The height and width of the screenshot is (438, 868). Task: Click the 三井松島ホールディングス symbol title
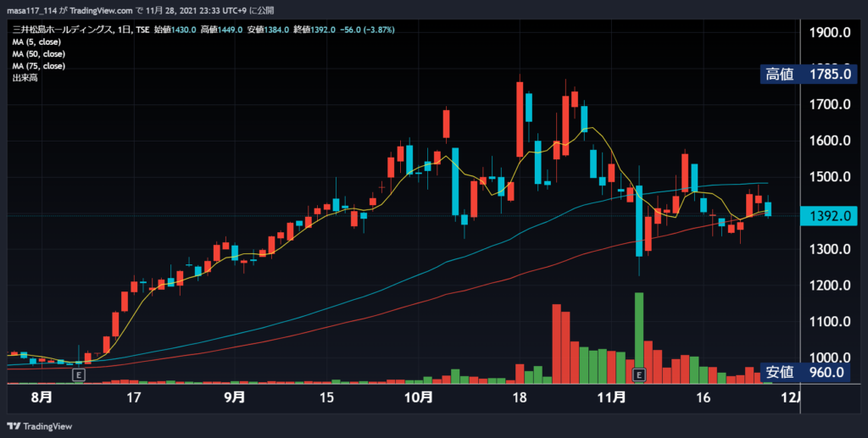pyautogui.click(x=63, y=30)
